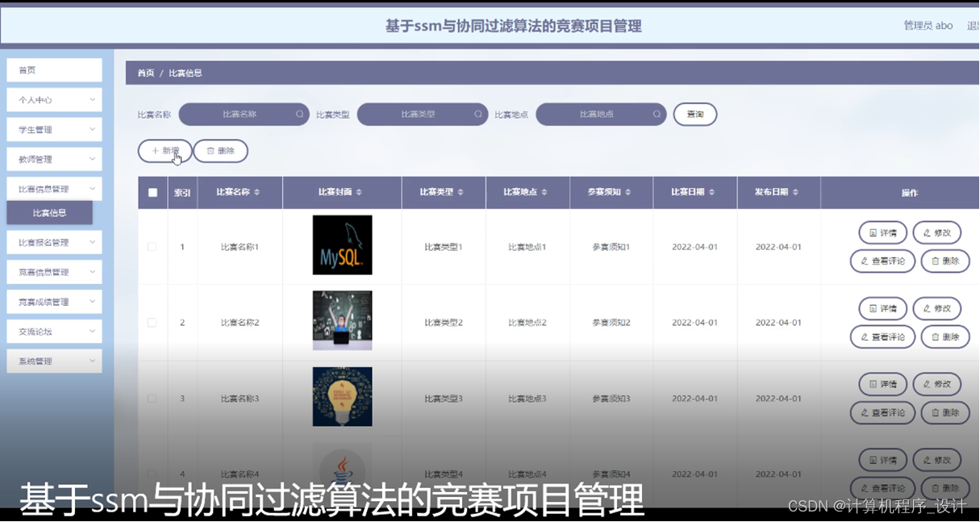The image size is (980, 522).
Task: Sort table by 比赛日期 column arrows
Action: click(712, 193)
